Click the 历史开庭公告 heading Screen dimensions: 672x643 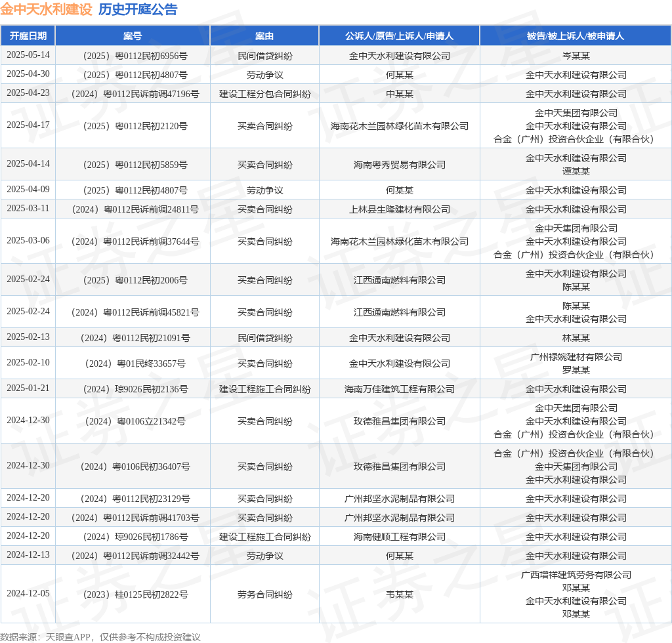click(138, 9)
